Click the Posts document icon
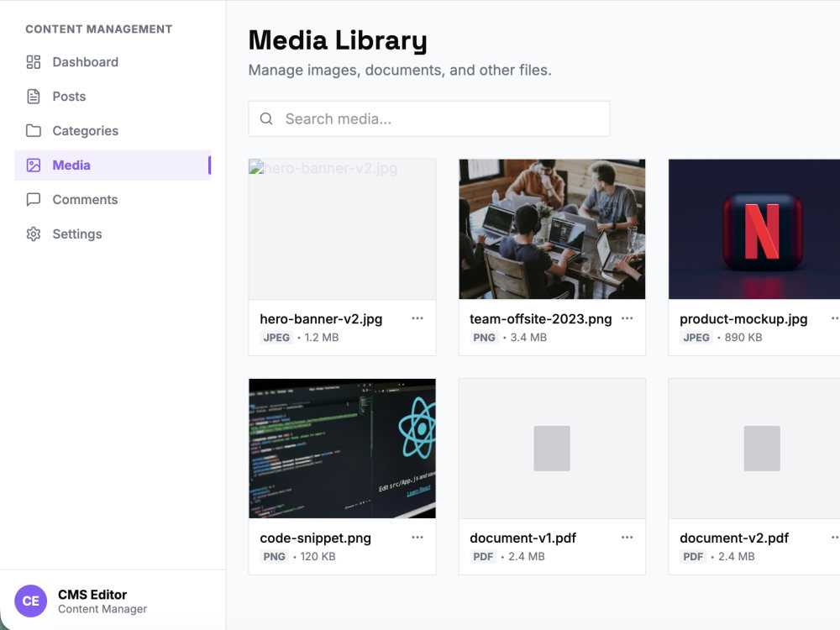 pyautogui.click(x=34, y=97)
